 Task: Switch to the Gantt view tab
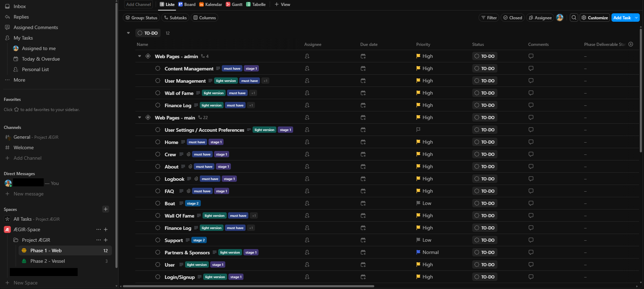point(234,4)
